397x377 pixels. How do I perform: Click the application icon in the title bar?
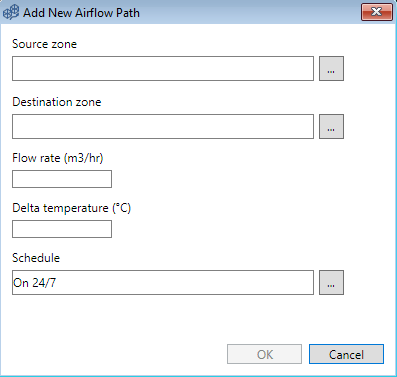11,12
